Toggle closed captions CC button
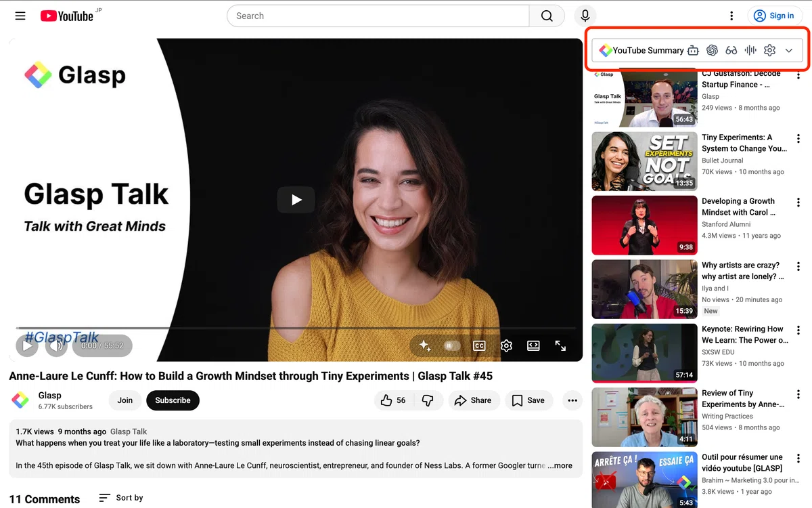The width and height of the screenshot is (812, 508). (x=479, y=345)
